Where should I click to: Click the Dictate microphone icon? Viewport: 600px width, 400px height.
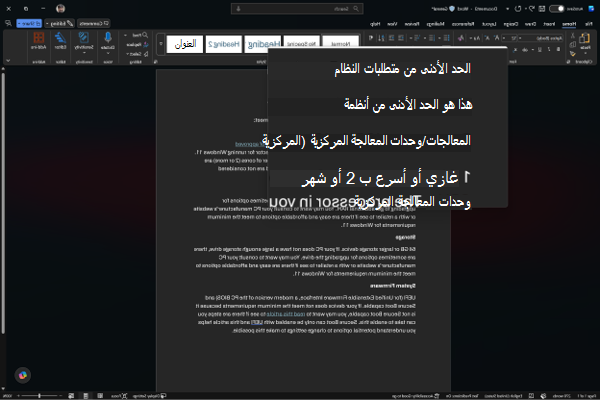108,38
